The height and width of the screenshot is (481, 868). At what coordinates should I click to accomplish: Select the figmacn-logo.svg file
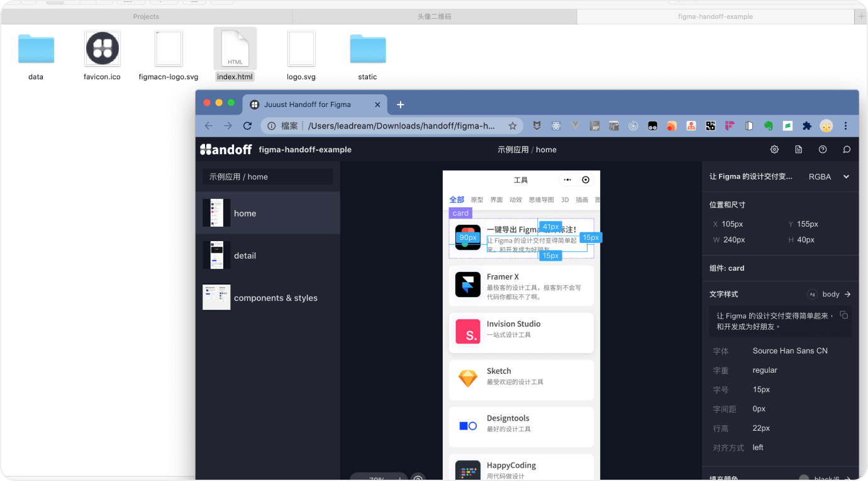tap(169, 55)
